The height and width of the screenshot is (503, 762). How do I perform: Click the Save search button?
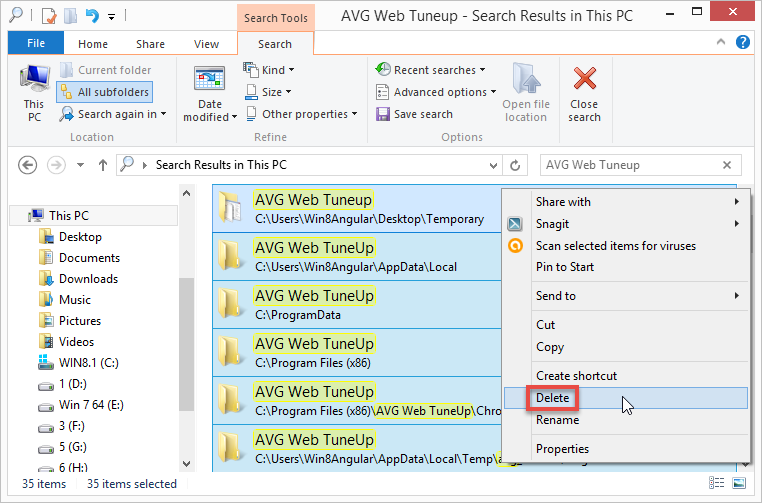(x=414, y=114)
